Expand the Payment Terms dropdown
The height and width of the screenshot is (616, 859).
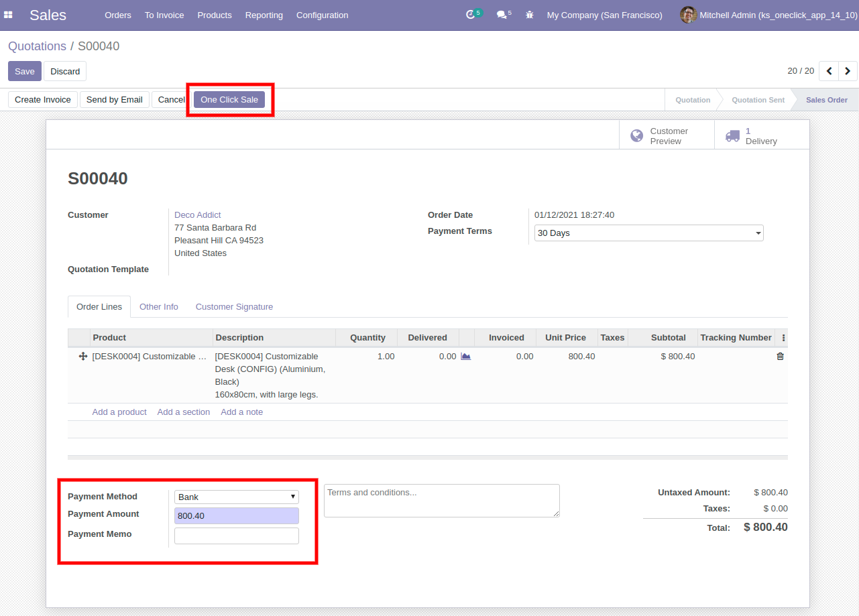click(648, 233)
